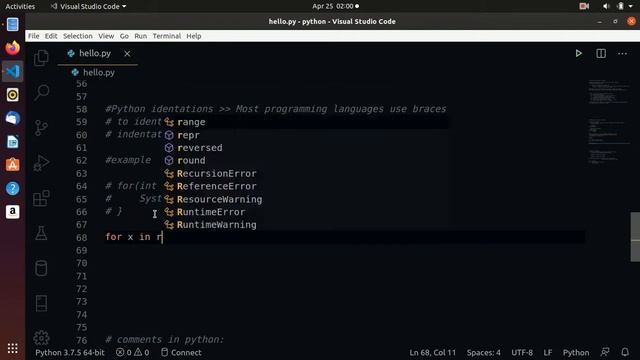Change end of line sequence LF
The width and height of the screenshot is (640, 360).
click(x=548, y=352)
